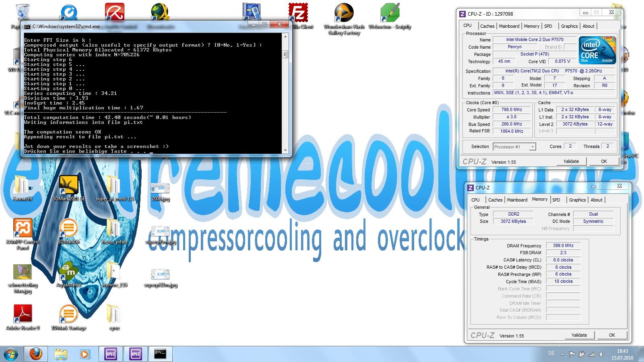Open Mainboard tab in lower CPU-Z window
The image size is (644, 362).
coord(517,200)
